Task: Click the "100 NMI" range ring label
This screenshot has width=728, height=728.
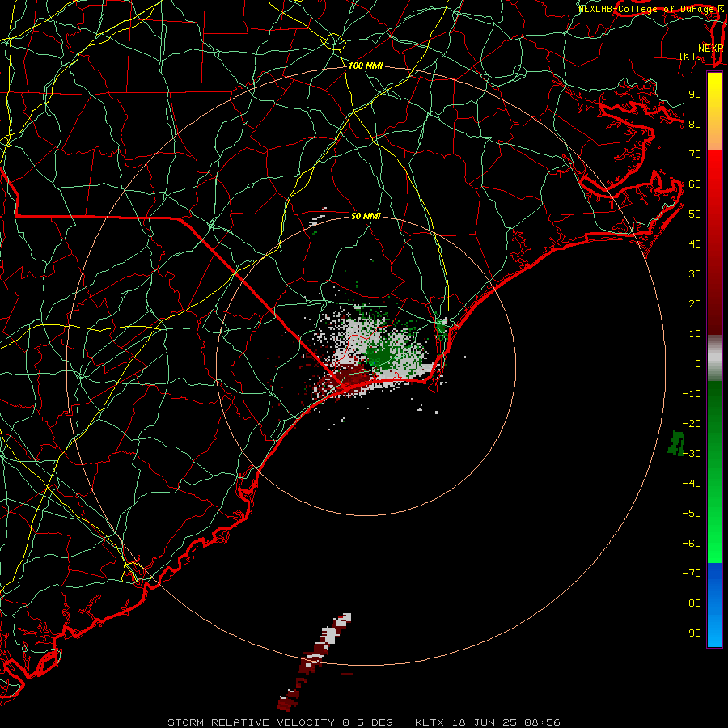Action: point(366,66)
